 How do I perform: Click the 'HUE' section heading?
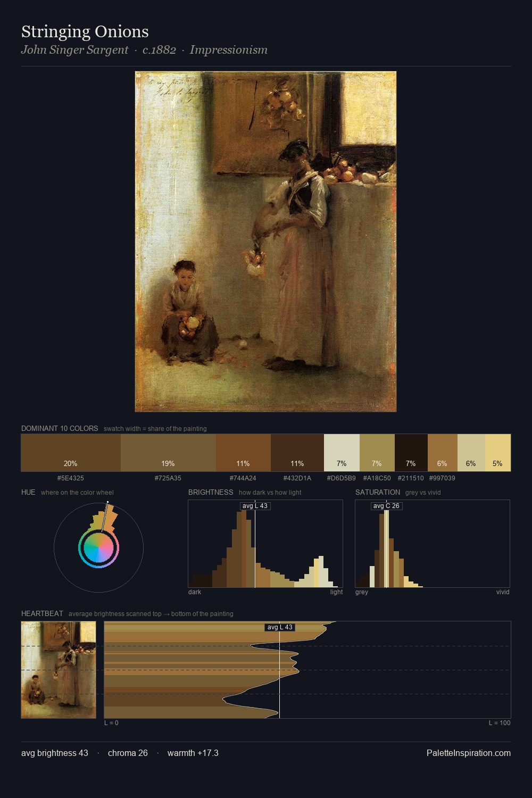[28, 492]
